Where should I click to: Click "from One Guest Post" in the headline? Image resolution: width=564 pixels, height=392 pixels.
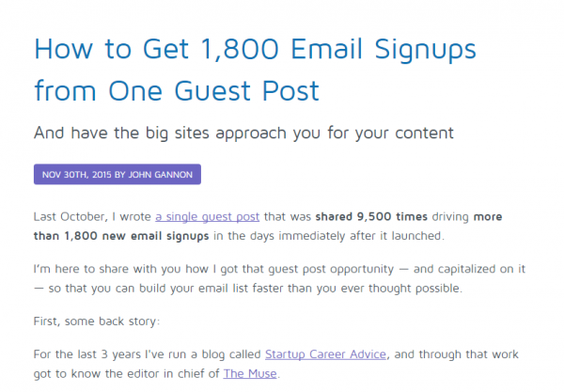(x=177, y=90)
